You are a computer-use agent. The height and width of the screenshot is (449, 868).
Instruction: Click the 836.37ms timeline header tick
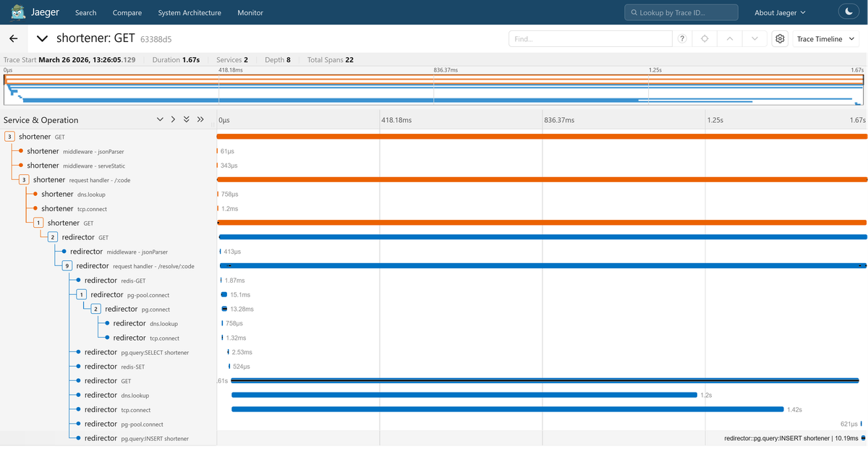click(x=559, y=120)
